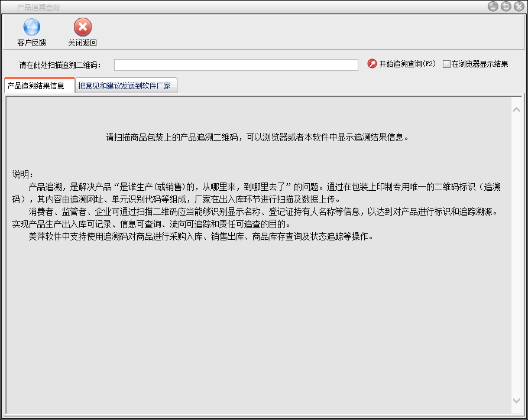Open the 把意见和建议发送到软件厂家 tab
The image size is (528, 420).
tap(124, 86)
